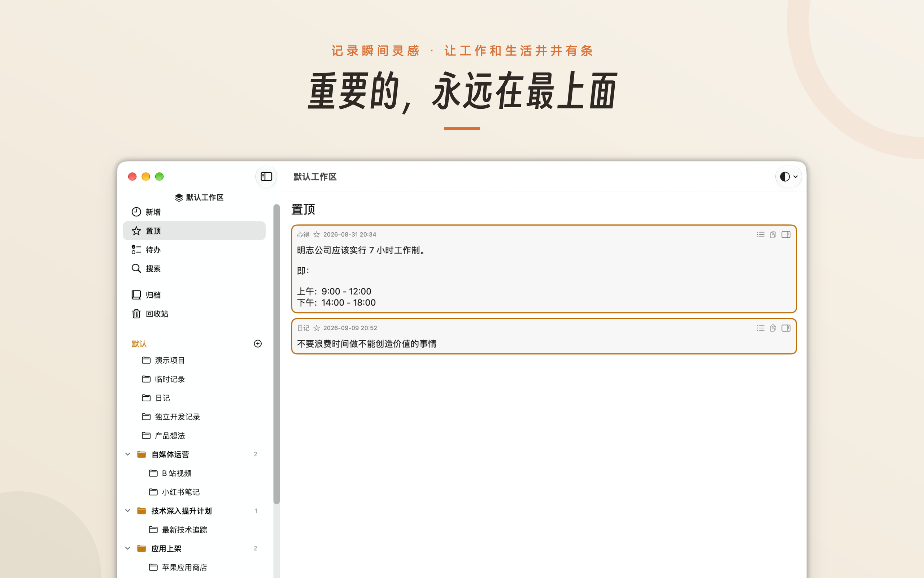
Task: Add a new folder with the plus icon
Action: click(258, 343)
